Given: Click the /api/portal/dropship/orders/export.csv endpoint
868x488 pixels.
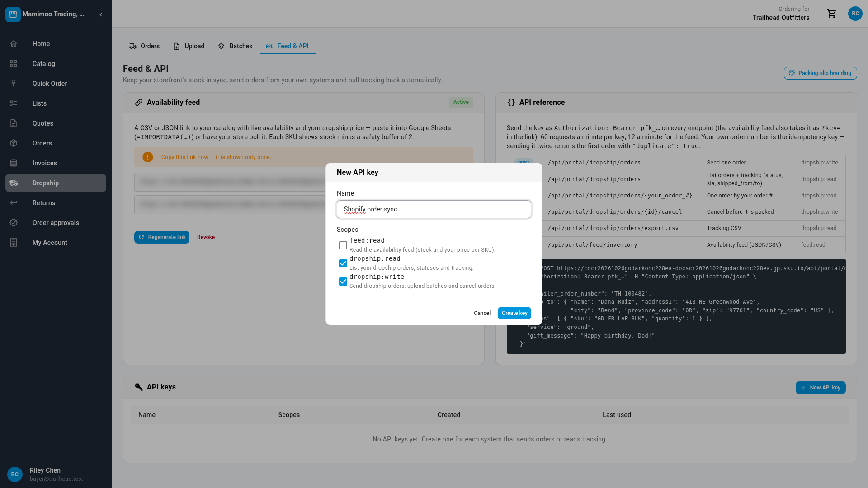Looking at the screenshot, I should pyautogui.click(x=613, y=228).
